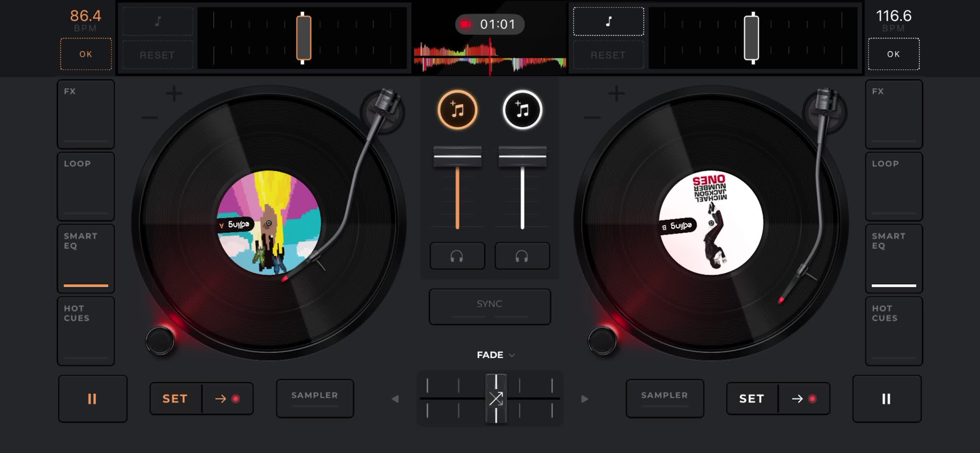The width and height of the screenshot is (980, 453).
Task: Open the left deck FX panel
Action: click(x=86, y=114)
